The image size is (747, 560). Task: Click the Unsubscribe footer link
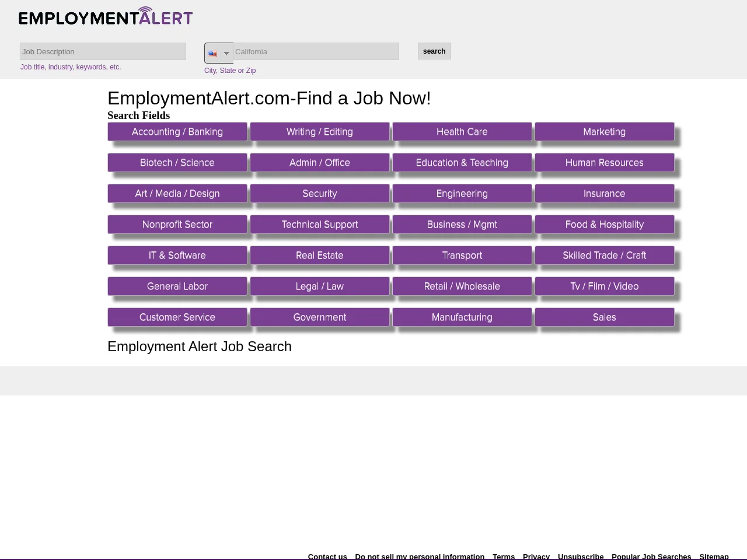(581, 556)
